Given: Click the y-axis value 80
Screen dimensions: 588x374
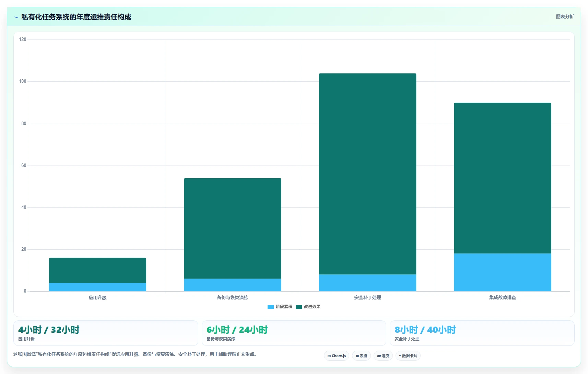Looking at the screenshot, I should coord(24,124).
